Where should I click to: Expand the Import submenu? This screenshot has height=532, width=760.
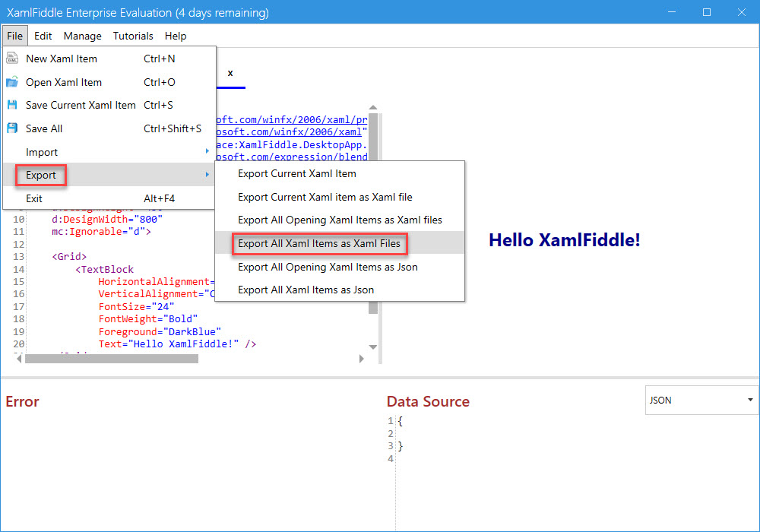pyautogui.click(x=109, y=152)
